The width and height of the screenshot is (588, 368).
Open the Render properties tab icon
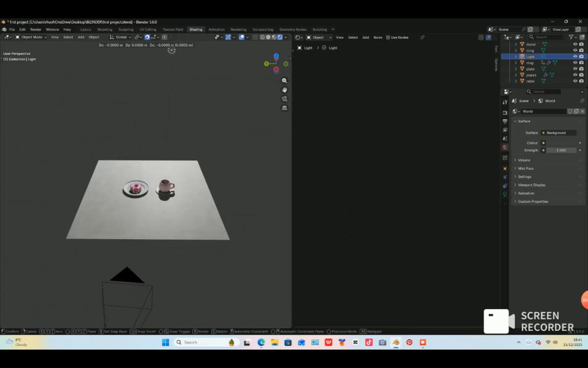point(505,112)
